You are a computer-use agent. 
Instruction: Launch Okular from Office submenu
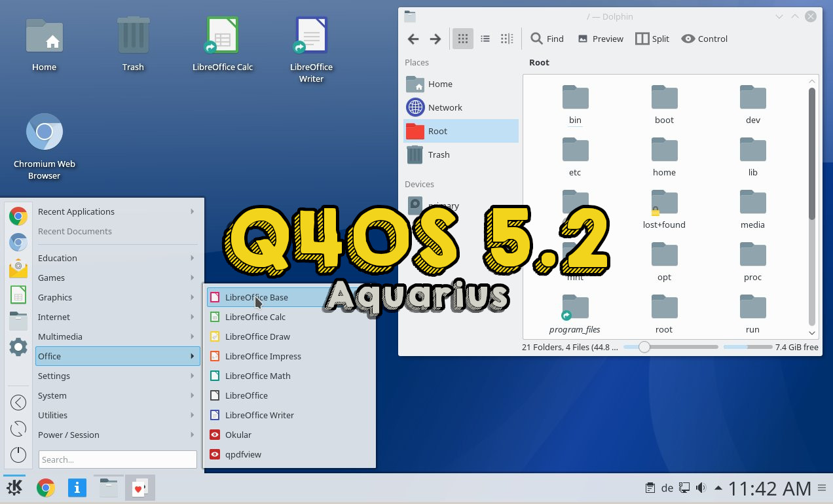tap(290, 435)
